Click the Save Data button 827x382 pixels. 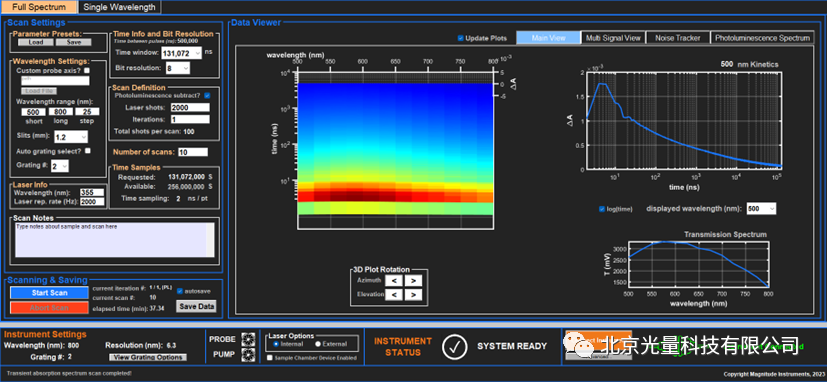pos(196,306)
